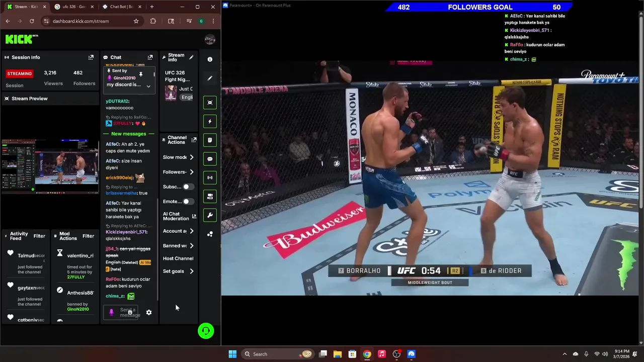This screenshot has height=362, width=644.
Task: Open OBS Studio from taskbar
Action: click(396, 354)
